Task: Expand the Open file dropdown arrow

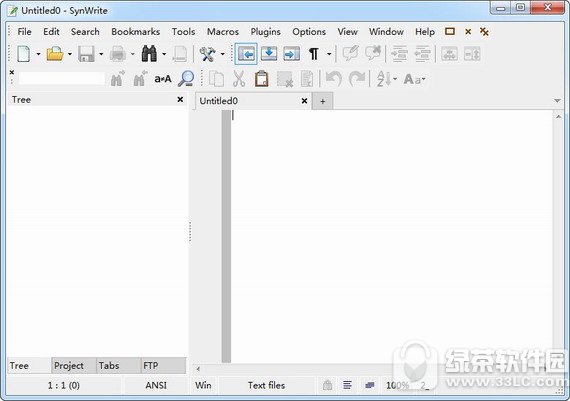Action: (x=70, y=55)
